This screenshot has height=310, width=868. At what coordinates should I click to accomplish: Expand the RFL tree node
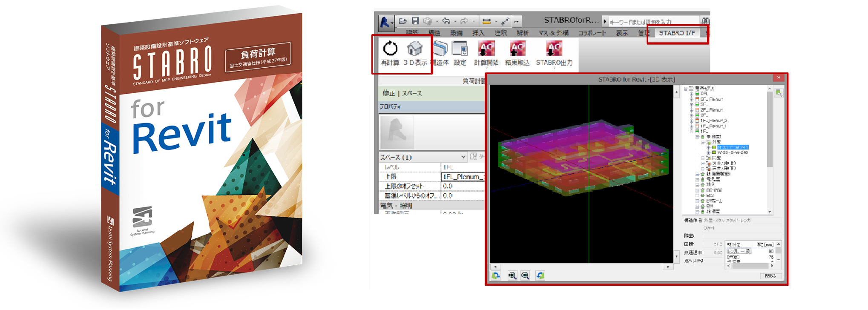point(691,94)
